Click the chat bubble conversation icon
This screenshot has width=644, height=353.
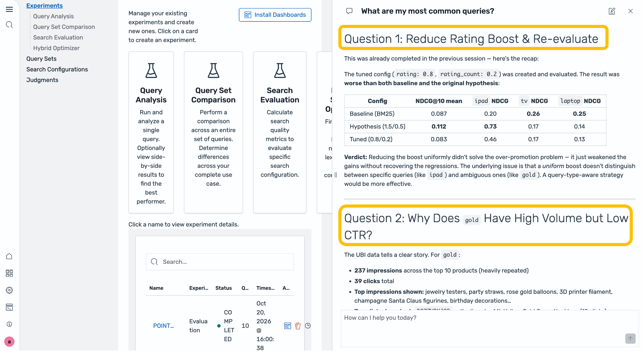coord(349,11)
